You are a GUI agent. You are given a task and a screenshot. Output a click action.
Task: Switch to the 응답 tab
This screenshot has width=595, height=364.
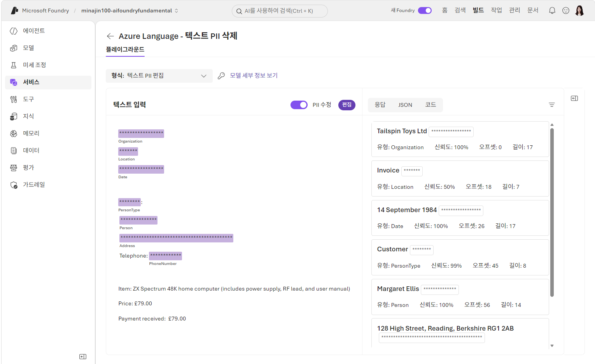[x=380, y=105]
